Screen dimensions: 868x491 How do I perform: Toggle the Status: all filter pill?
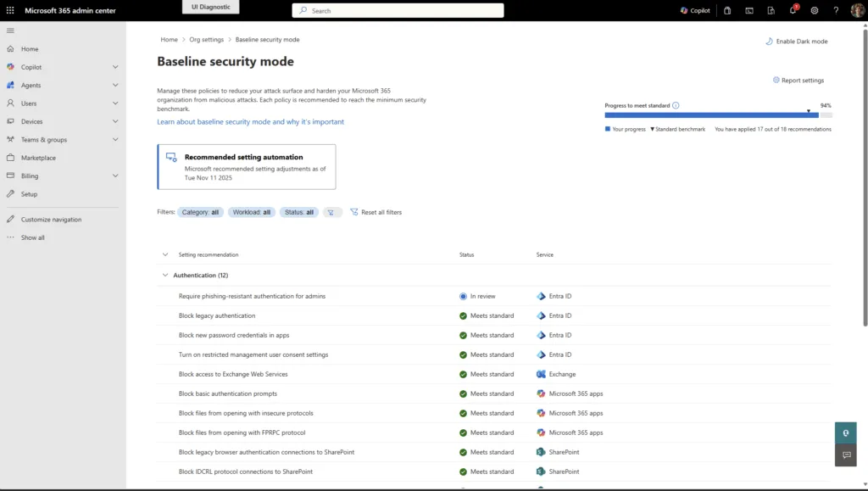pyautogui.click(x=298, y=212)
